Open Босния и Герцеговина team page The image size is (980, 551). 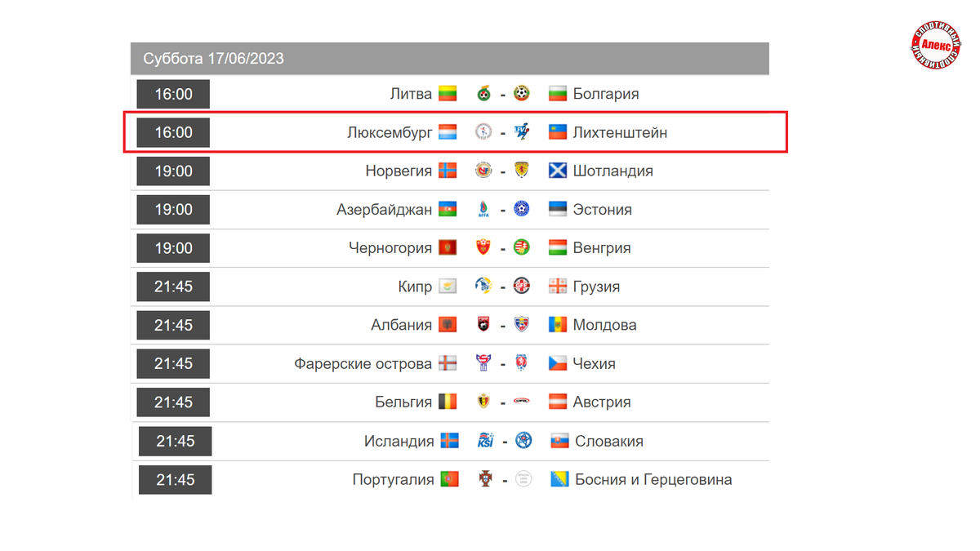653,479
